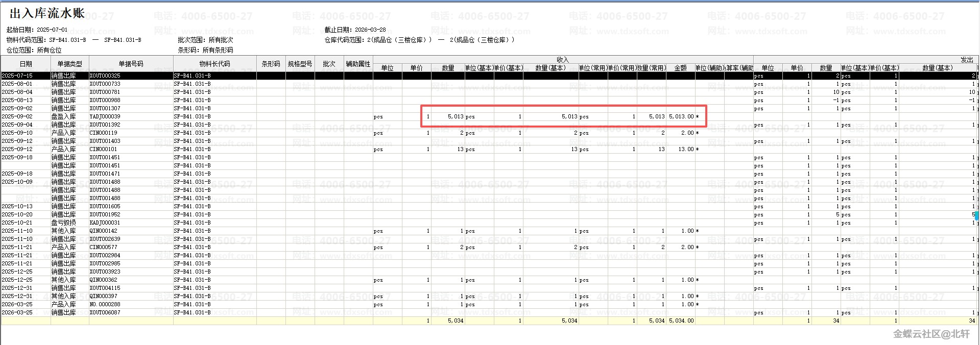This screenshot has height=345, width=980.
Task: Click the 金额 column header
Action: click(680, 68)
